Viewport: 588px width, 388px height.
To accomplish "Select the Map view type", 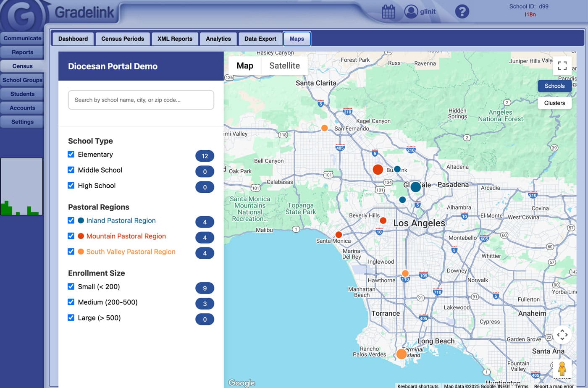I will click(245, 66).
